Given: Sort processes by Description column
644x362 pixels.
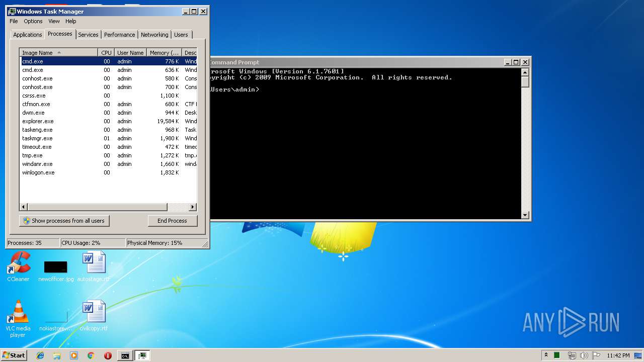Looking at the screenshot, I should (190, 52).
